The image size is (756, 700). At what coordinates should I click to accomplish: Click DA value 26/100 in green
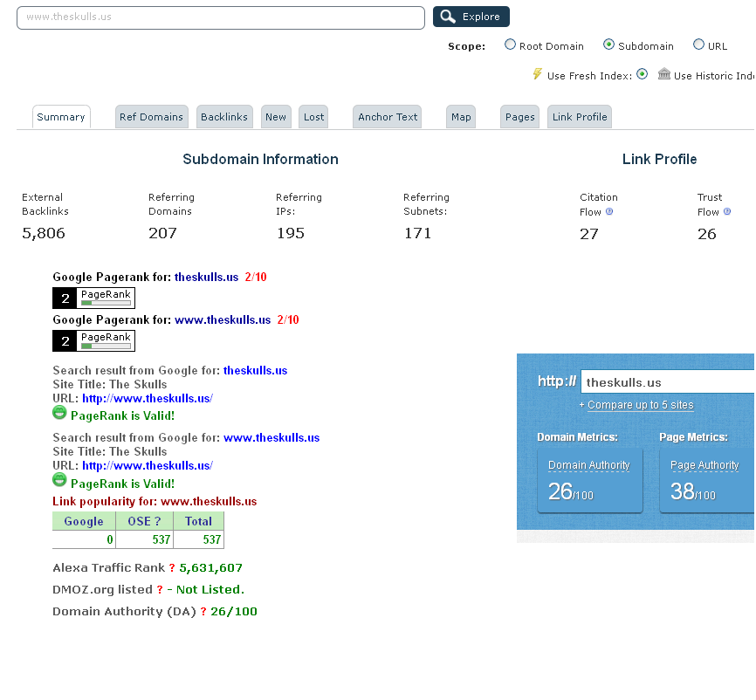[234, 612]
